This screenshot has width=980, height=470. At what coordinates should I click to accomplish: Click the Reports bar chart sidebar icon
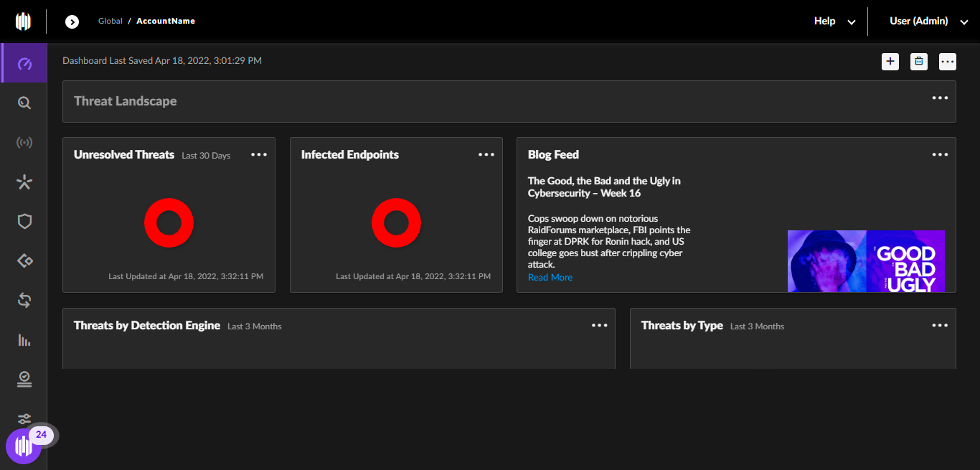24,339
